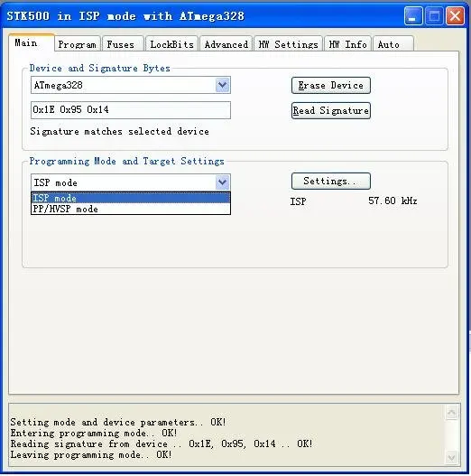Open the programming mode Settings button

pos(331,181)
